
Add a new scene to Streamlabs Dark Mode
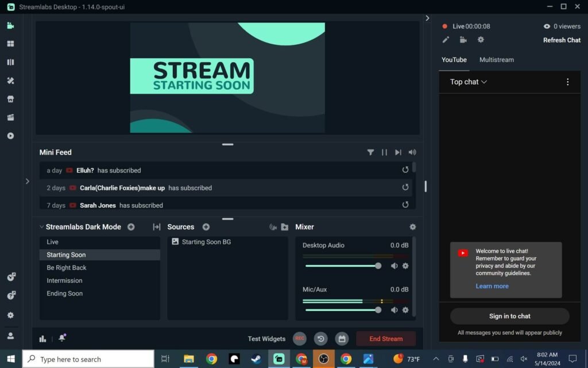(x=131, y=227)
